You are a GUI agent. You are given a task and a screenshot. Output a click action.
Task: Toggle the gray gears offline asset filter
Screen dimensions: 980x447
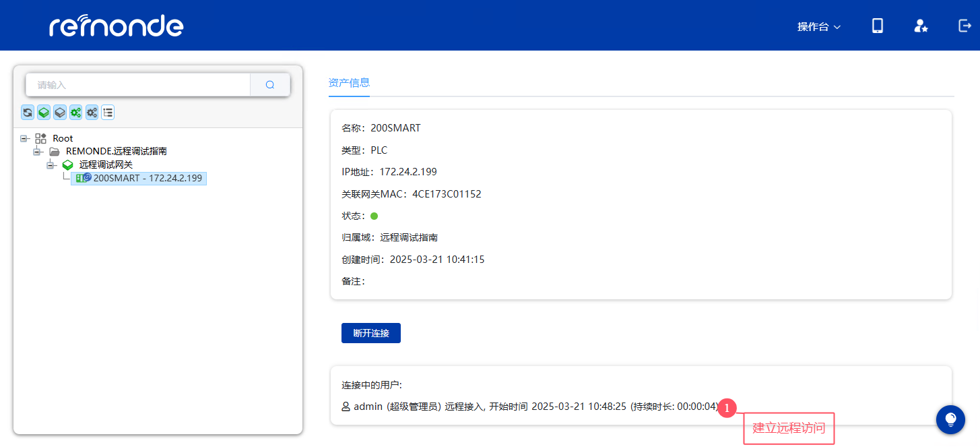tap(92, 113)
